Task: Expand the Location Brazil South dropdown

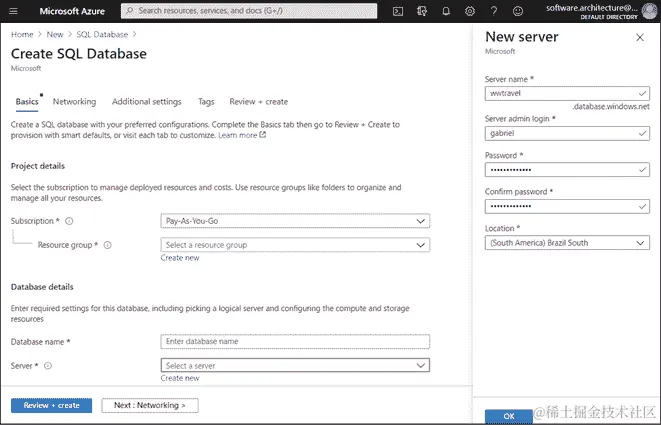Action: pos(567,243)
